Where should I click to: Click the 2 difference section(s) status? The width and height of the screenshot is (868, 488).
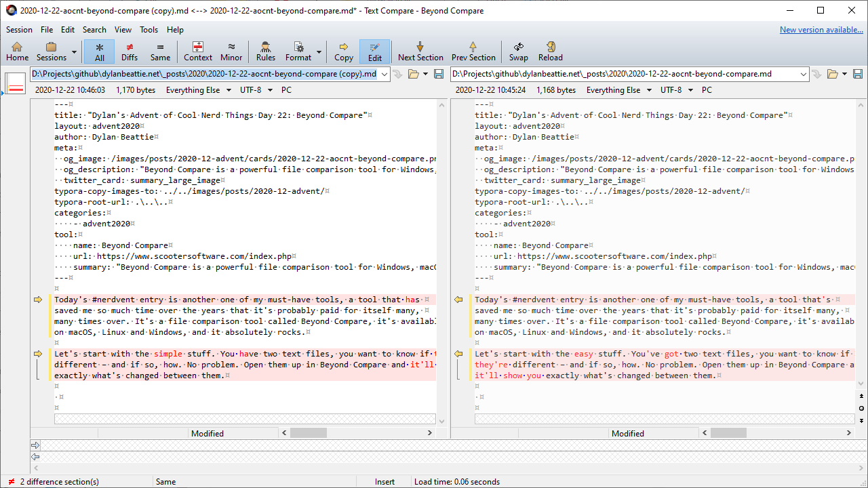click(60, 482)
